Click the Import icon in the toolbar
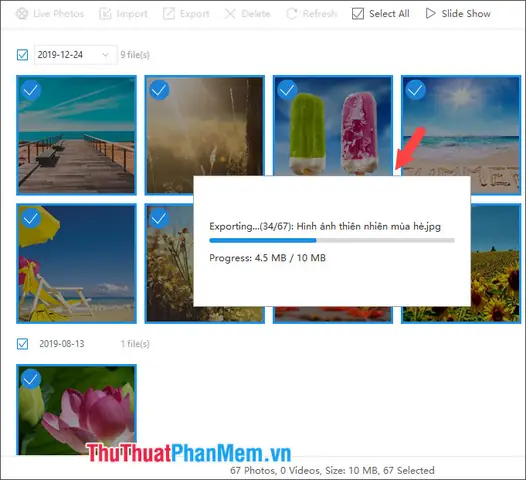526x480 pixels. [x=105, y=14]
